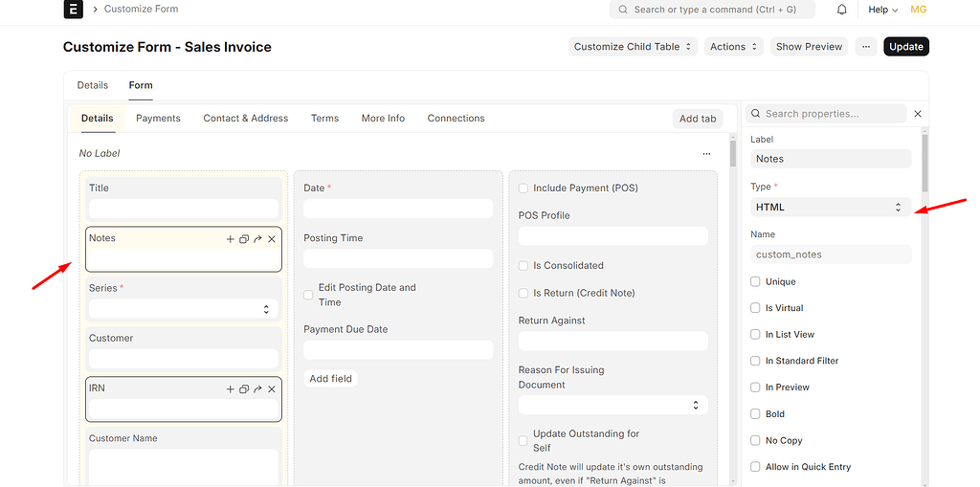Remove the Notes field with X icon
980x487 pixels.
click(x=271, y=239)
